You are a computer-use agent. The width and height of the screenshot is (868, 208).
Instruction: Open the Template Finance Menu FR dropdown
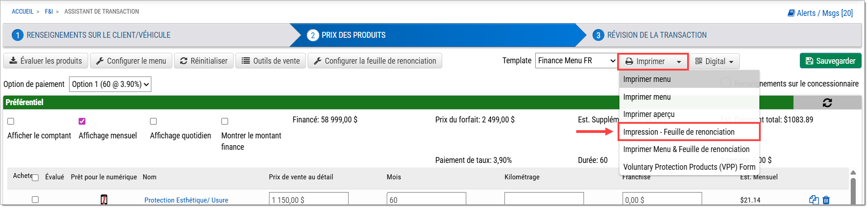pyautogui.click(x=576, y=61)
